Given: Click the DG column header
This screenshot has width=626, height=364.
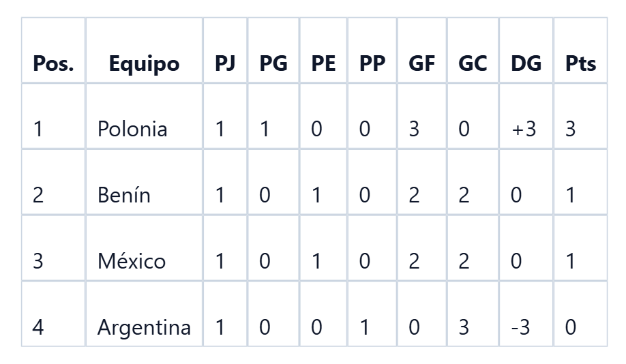Looking at the screenshot, I should [526, 50].
